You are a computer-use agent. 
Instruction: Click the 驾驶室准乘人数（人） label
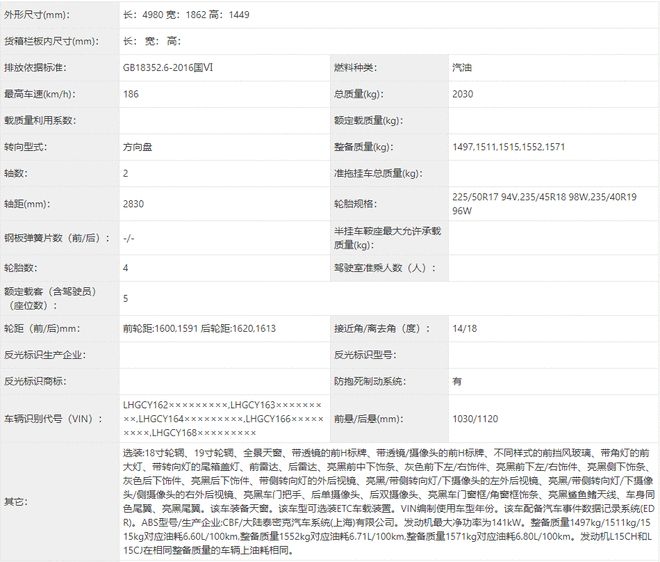[x=386, y=268]
